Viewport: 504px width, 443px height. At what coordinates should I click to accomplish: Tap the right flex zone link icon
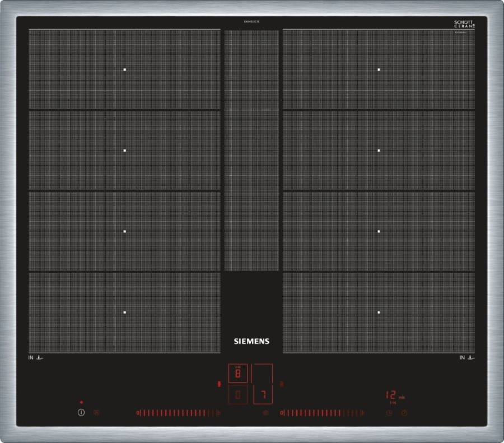(282, 384)
